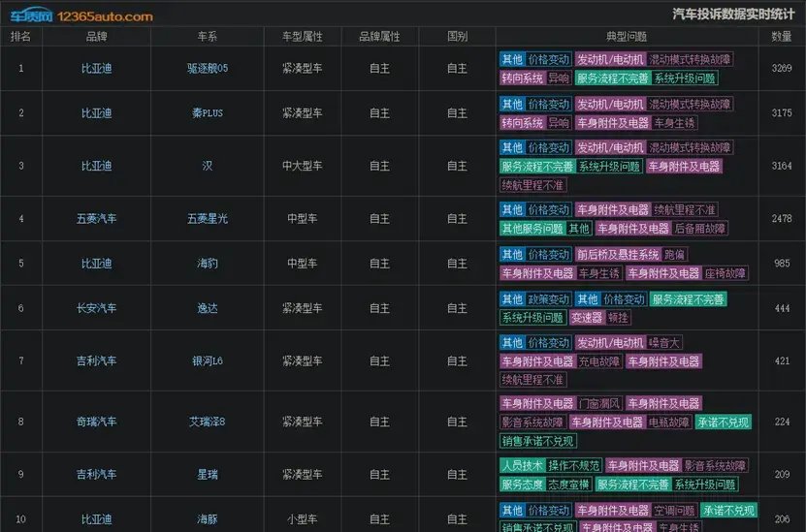Image resolution: width=806 pixels, height=532 pixels.
Task: Select the 变速器 tag
Action: [587, 318]
